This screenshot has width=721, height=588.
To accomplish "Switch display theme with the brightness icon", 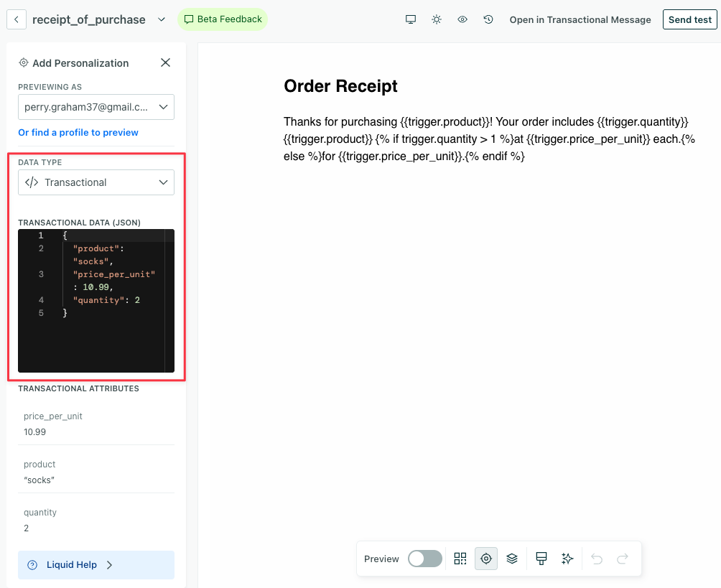I will (436, 19).
